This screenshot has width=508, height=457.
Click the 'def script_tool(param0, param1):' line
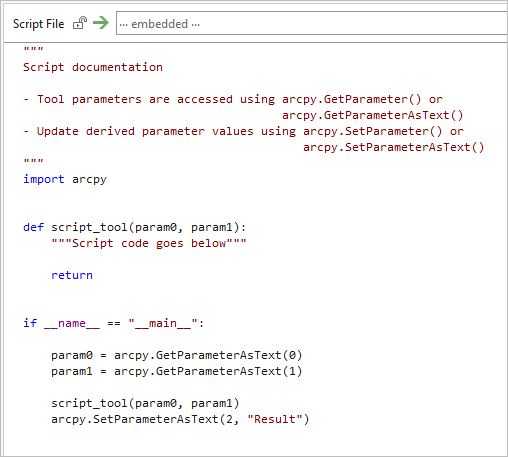(135, 227)
